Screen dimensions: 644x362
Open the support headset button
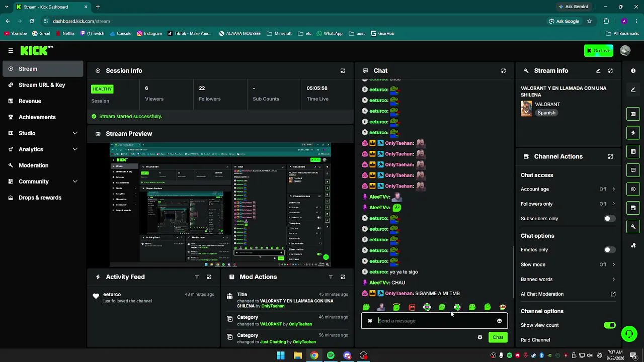pos(628,333)
